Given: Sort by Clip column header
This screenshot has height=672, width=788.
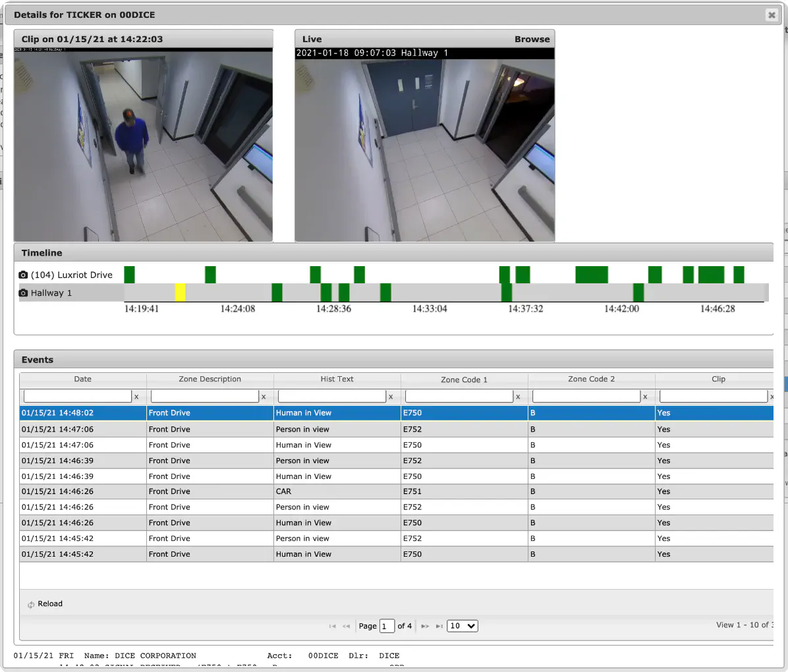Looking at the screenshot, I should (718, 379).
